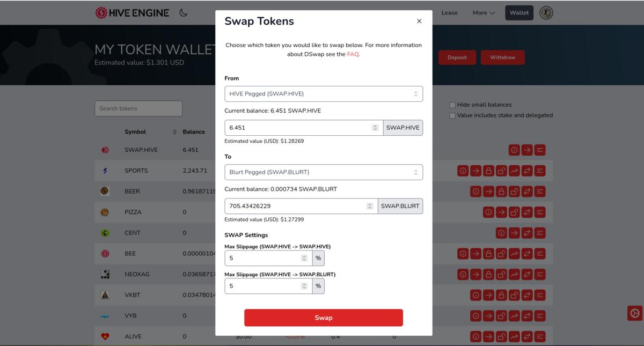Sort the table by Symbol column
The width and height of the screenshot is (644, 346).
click(x=150, y=132)
